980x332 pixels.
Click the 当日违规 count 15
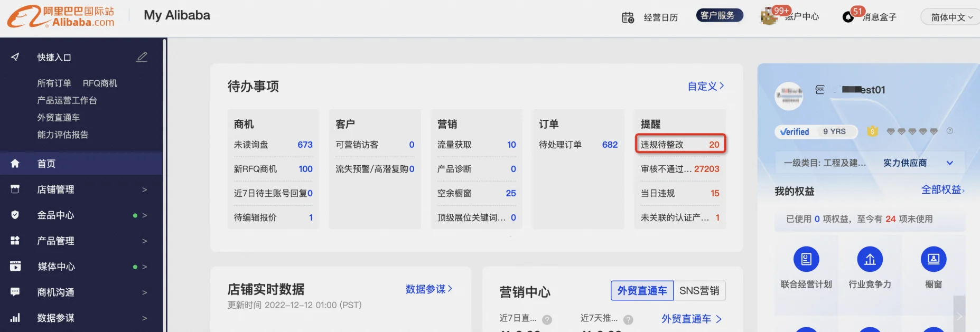[715, 193]
